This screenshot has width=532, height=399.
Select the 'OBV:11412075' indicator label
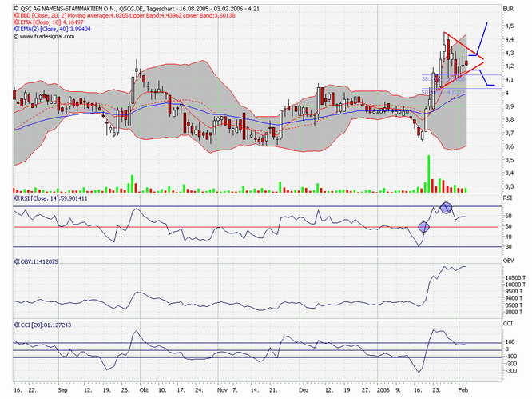click(39, 261)
